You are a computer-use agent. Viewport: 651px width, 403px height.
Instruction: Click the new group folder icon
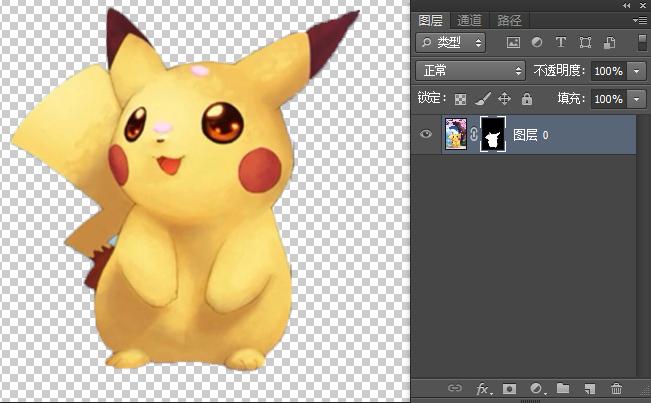pyautogui.click(x=562, y=388)
